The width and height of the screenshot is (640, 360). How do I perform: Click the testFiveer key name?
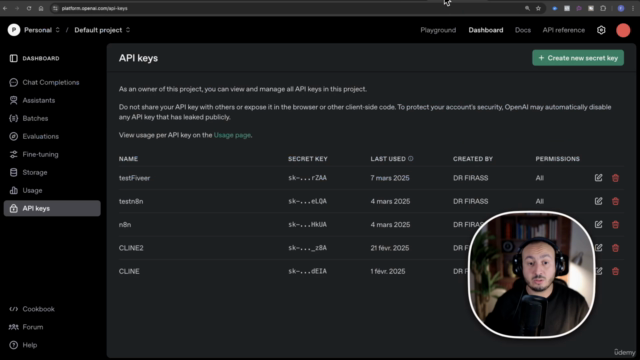tap(134, 178)
